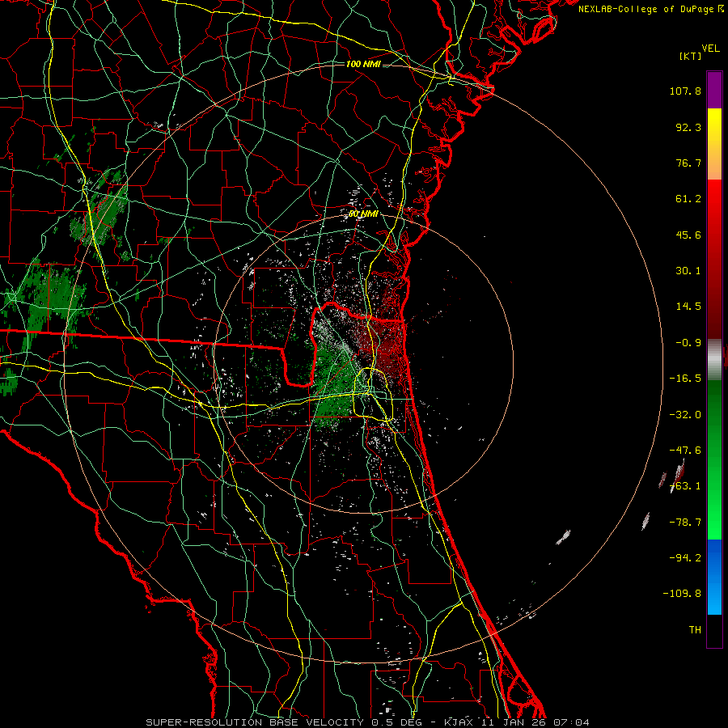Click the VEL legend title

[x=710, y=49]
